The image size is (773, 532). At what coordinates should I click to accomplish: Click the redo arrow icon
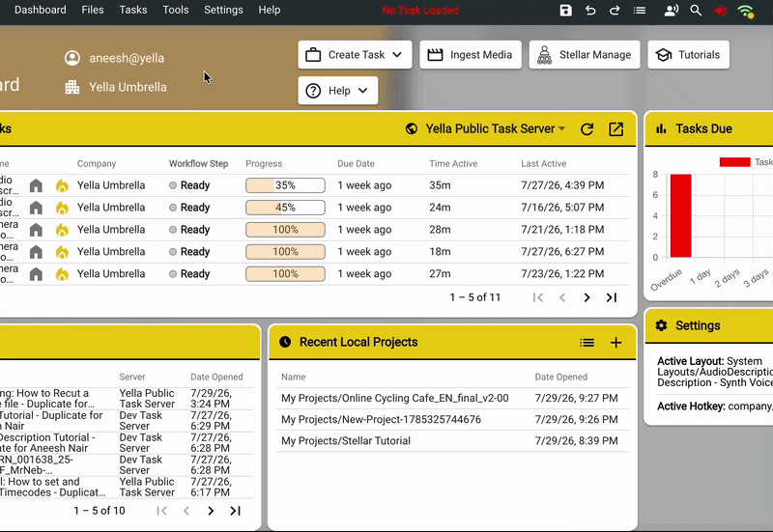tap(615, 11)
